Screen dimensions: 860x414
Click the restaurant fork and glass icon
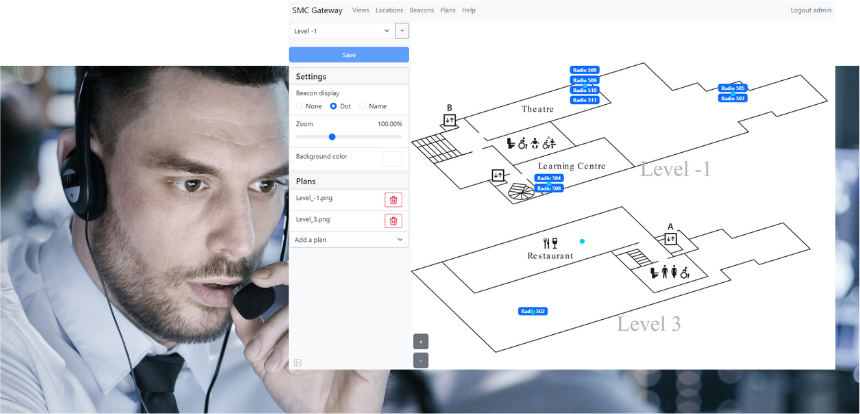pyautogui.click(x=550, y=243)
